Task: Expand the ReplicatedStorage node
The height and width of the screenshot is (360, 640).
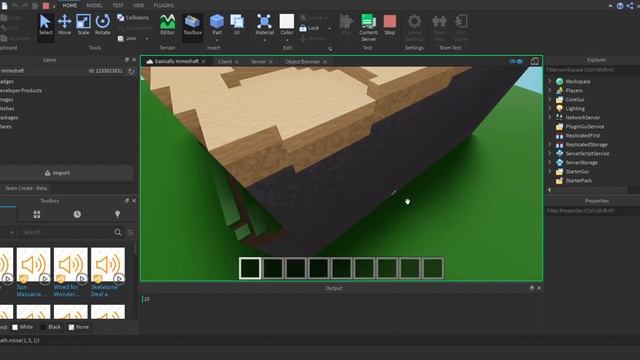Action: (550, 144)
